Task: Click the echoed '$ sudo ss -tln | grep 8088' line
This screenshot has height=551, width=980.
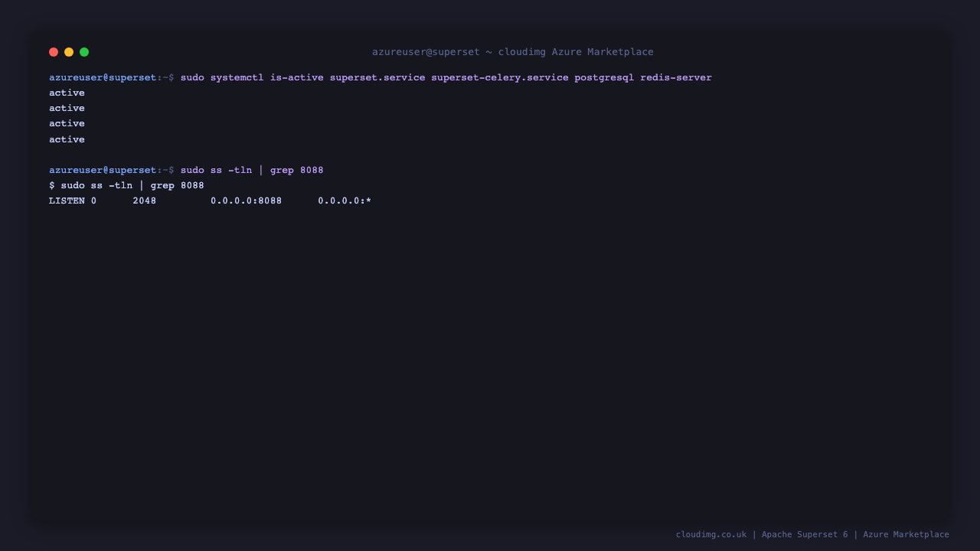Action: point(126,185)
